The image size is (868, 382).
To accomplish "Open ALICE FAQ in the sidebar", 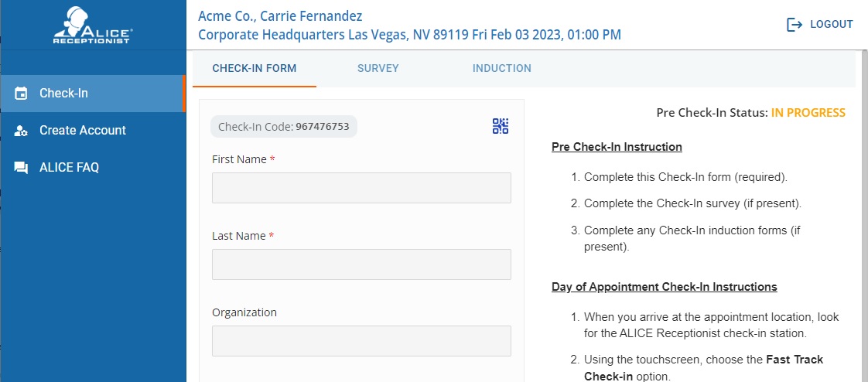I will tap(93, 168).
